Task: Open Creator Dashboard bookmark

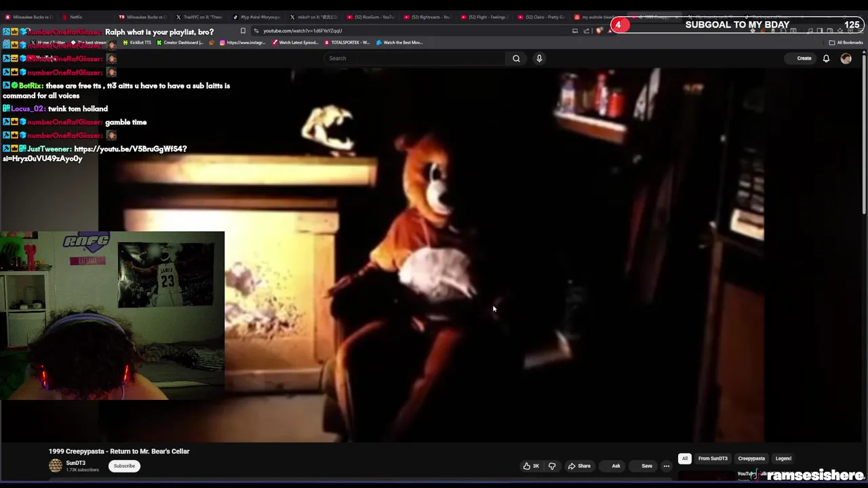Action: (x=180, y=43)
